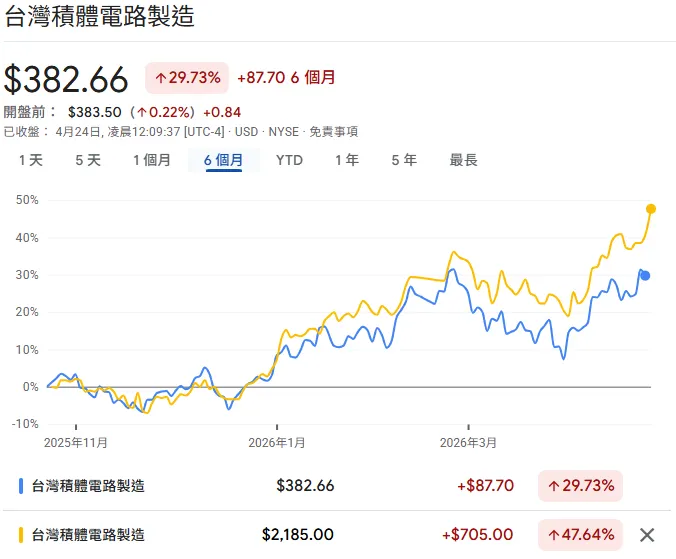
Task: Switch to the 最長 range tab
Action: (463, 160)
